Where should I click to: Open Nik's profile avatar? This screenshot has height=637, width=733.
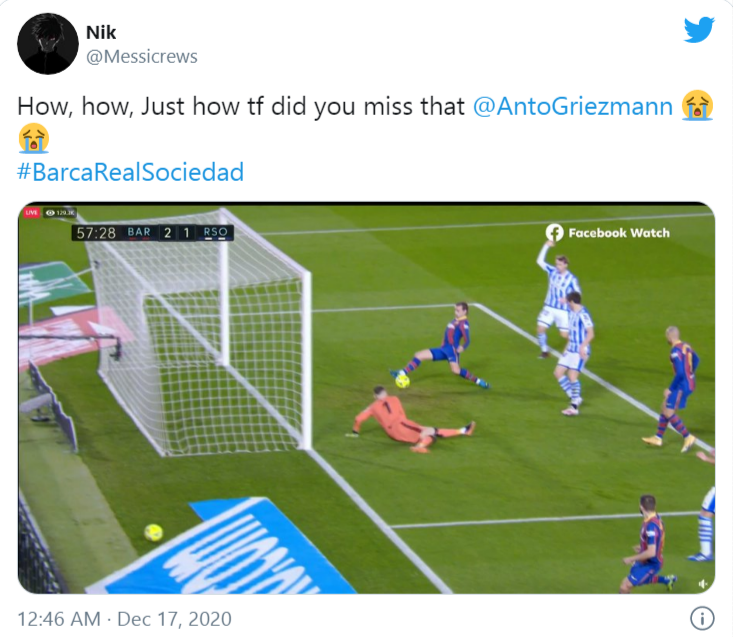click(x=48, y=44)
